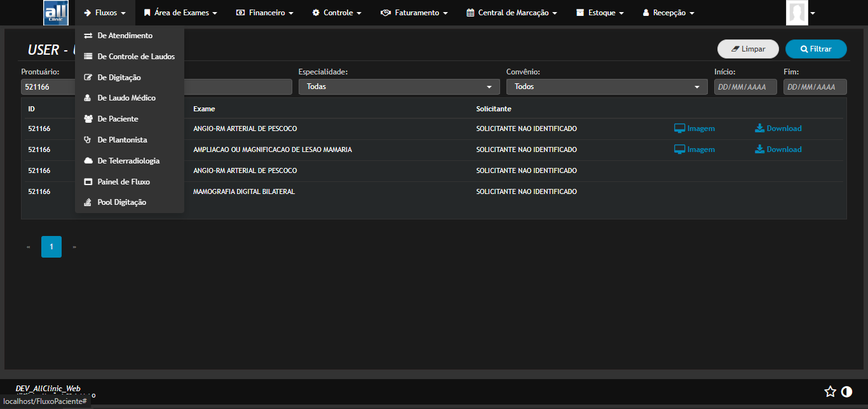This screenshot has width=868, height=409.
Task: Open the Convênio dropdown showing Todos
Action: click(x=606, y=87)
